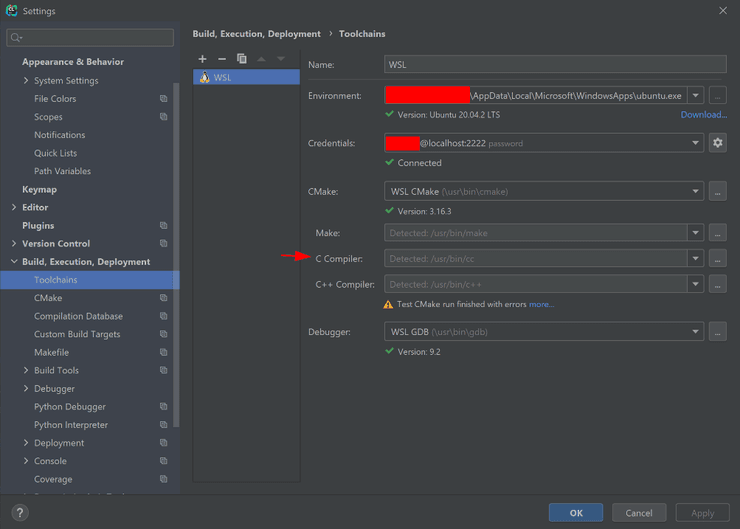The image size is (740, 529).
Task: Open credentials settings gear icon
Action: pos(717,143)
